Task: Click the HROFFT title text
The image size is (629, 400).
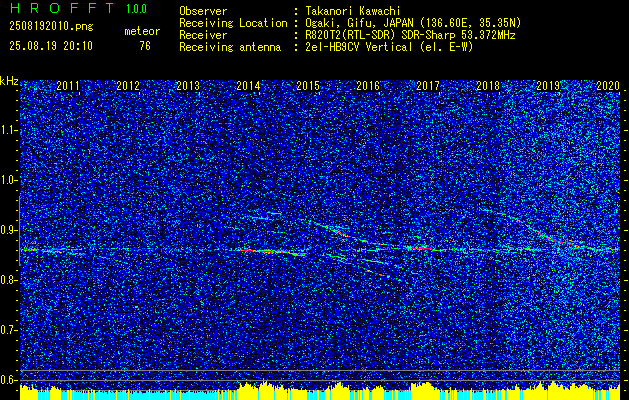Action: click(x=62, y=8)
